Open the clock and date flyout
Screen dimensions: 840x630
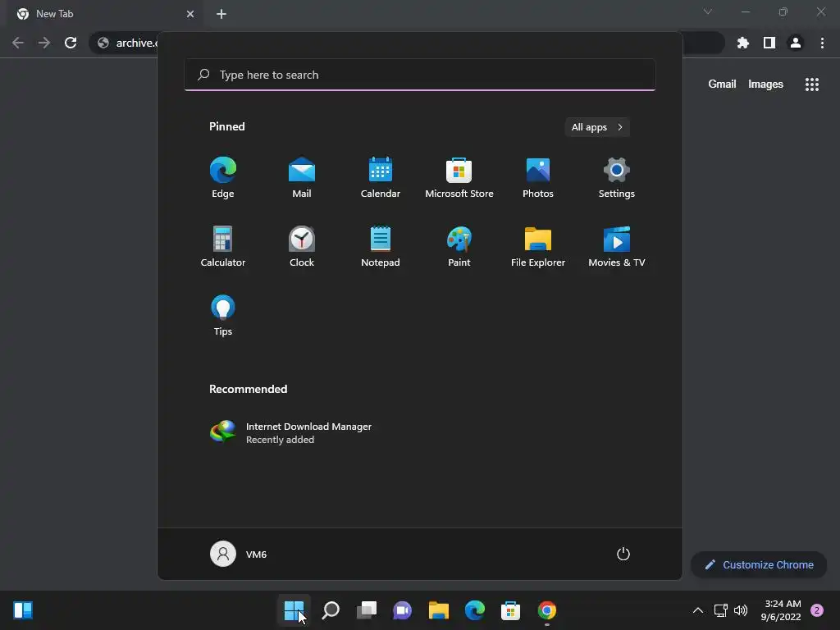(x=782, y=610)
